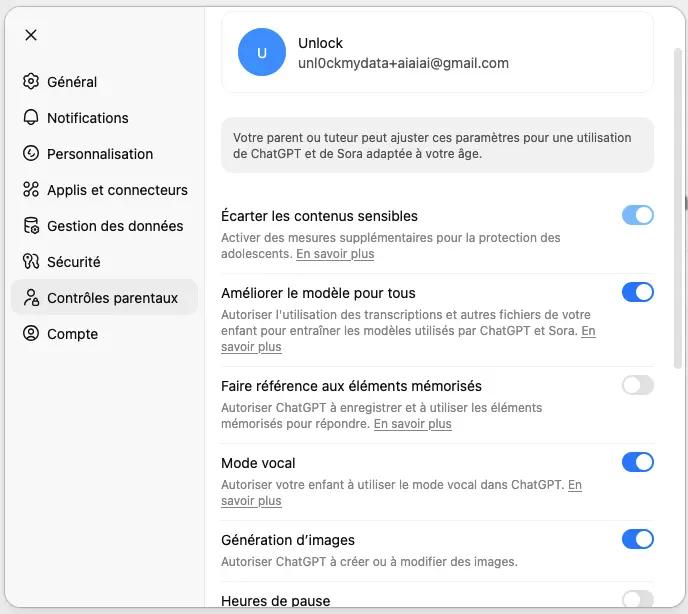This screenshot has width=688, height=614.
Task: Click the Général gear icon
Action: (31, 82)
